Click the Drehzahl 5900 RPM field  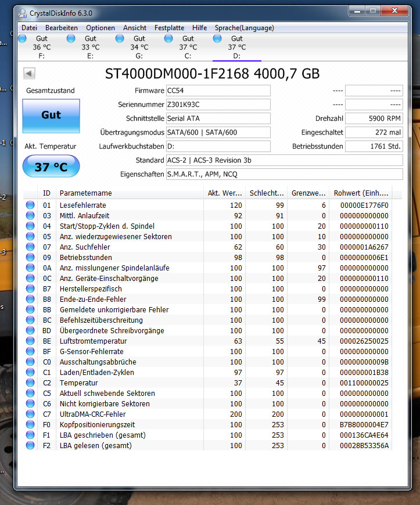coord(374,118)
